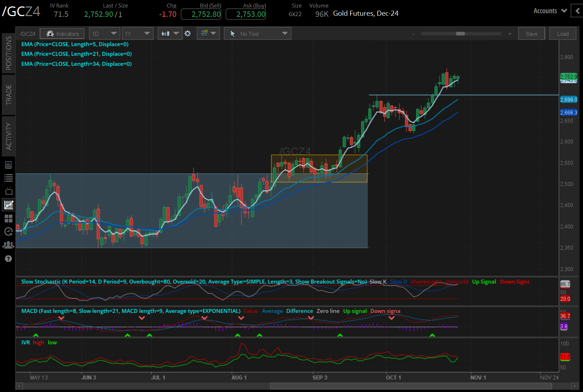583x392 pixels.
Task: Switch to the POSITIONS side tab
Action: click(x=9, y=53)
